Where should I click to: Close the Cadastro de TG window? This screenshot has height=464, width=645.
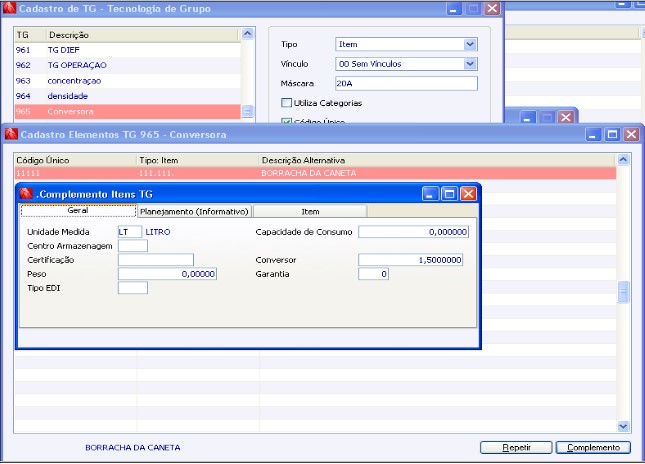(492, 9)
